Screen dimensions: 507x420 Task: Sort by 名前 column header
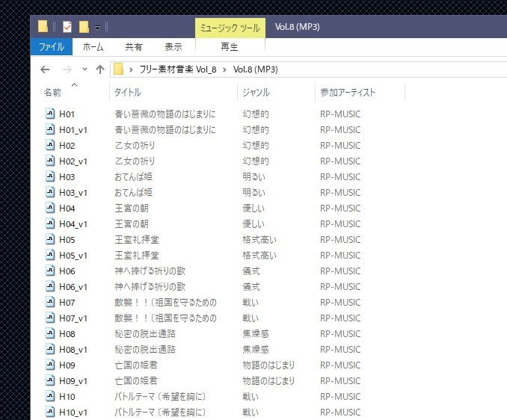coord(52,93)
